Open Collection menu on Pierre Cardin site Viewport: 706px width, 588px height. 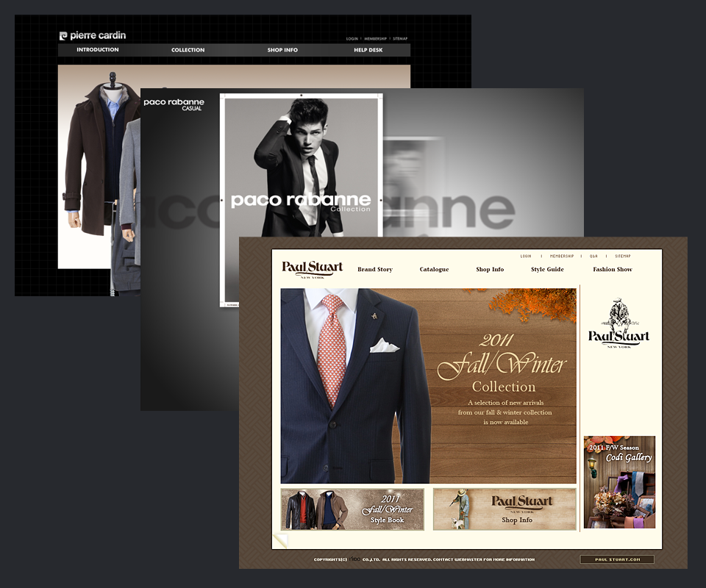click(x=188, y=50)
